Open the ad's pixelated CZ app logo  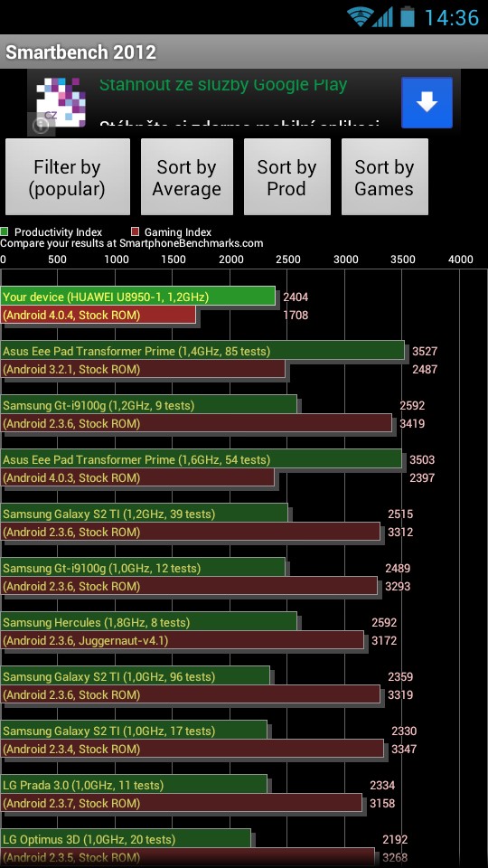[x=61, y=102]
